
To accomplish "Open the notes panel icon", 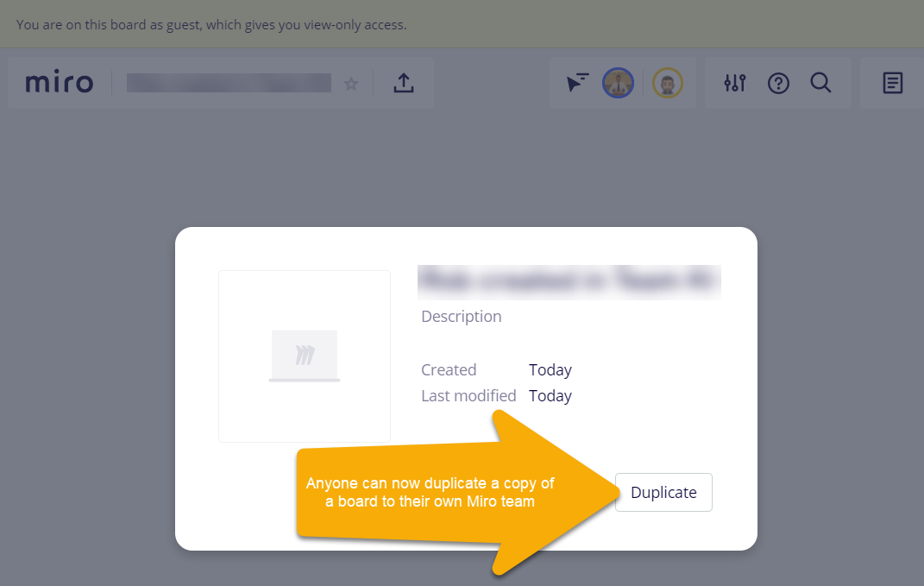I will (x=893, y=83).
